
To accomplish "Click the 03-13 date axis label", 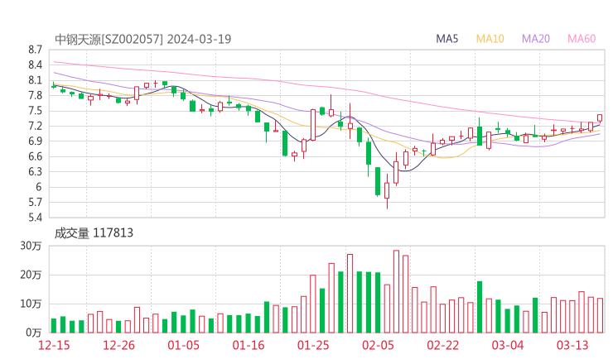I will click(572, 345).
